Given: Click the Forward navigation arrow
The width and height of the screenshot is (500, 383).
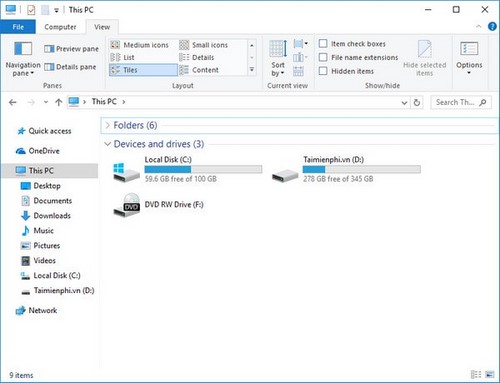Looking at the screenshot, I should pos(31,102).
